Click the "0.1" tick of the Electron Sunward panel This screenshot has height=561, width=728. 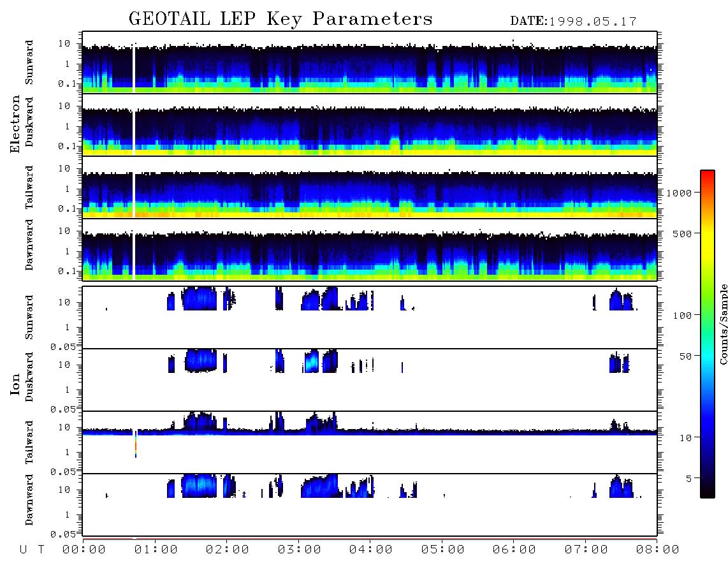[66, 84]
